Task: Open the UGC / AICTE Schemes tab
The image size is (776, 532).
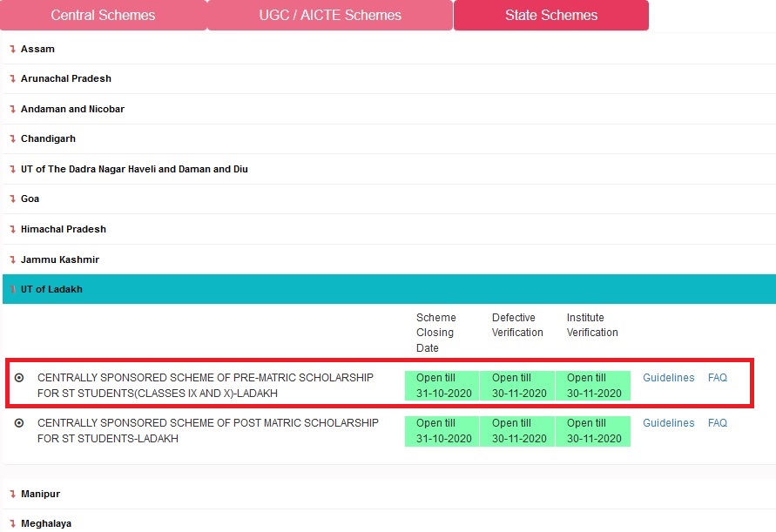Action: [x=330, y=16]
